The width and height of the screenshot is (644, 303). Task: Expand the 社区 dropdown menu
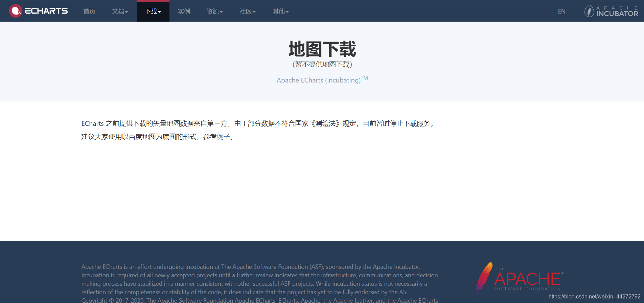(x=248, y=11)
